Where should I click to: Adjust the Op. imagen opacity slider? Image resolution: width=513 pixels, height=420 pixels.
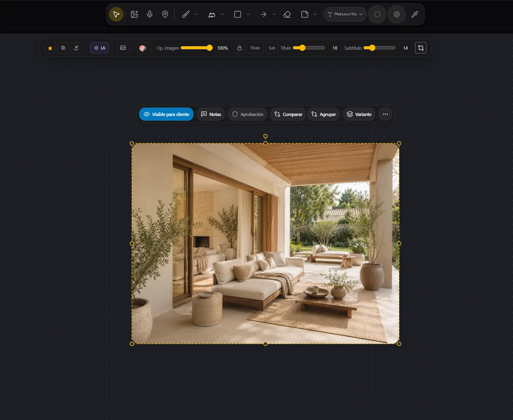point(197,48)
